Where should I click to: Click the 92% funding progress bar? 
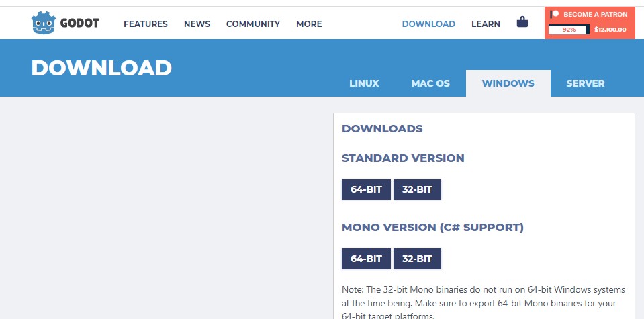pos(569,30)
